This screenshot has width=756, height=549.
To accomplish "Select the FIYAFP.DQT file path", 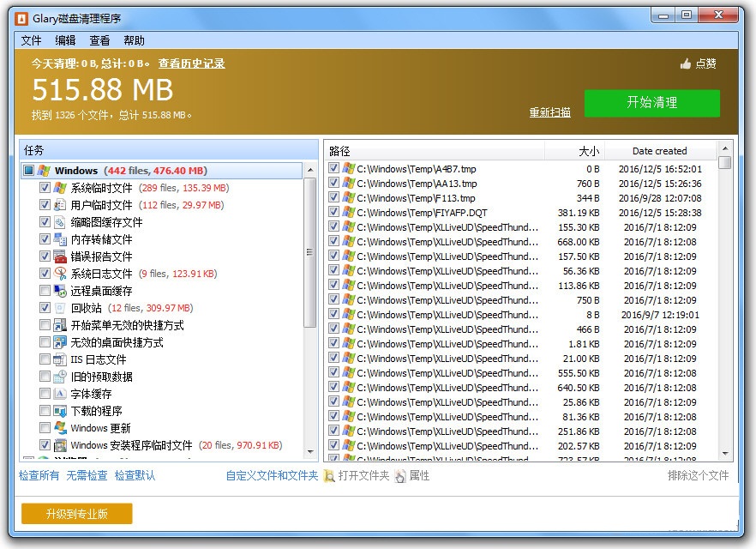I will pyautogui.click(x=422, y=213).
